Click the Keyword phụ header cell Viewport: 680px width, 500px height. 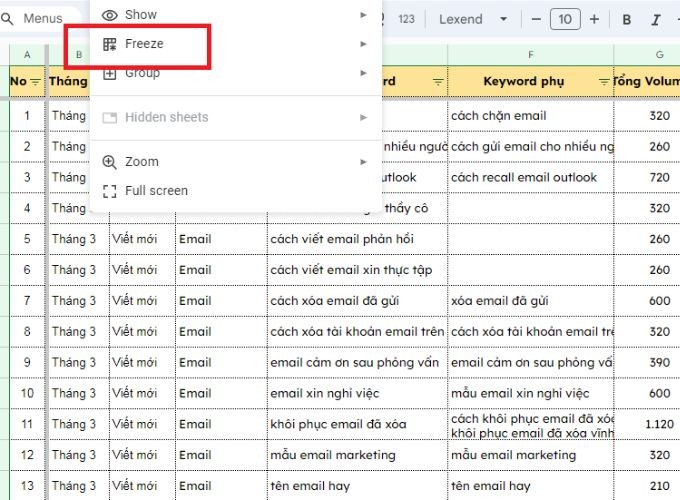click(x=530, y=82)
